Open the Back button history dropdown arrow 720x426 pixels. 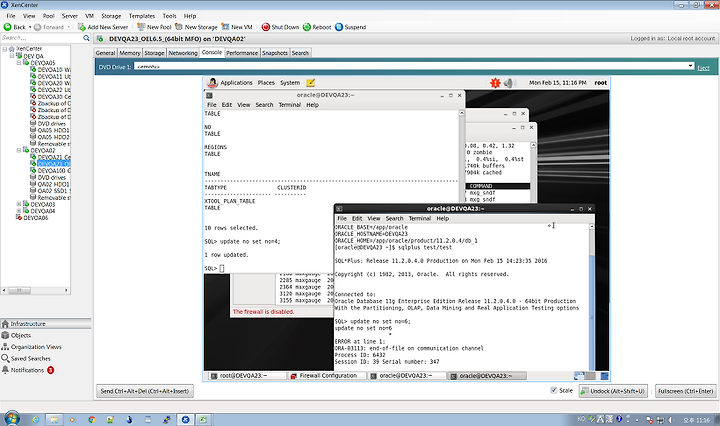click(30, 27)
